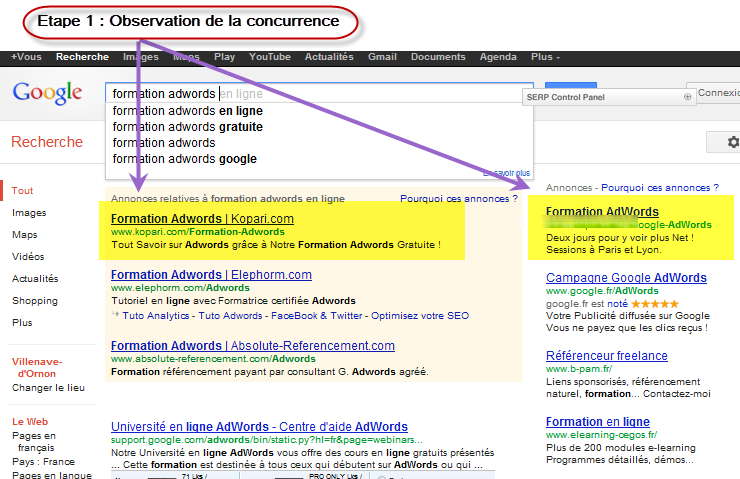This screenshot has width=740, height=479.
Task: Select Images filter in sidebar
Action: coord(29,213)
